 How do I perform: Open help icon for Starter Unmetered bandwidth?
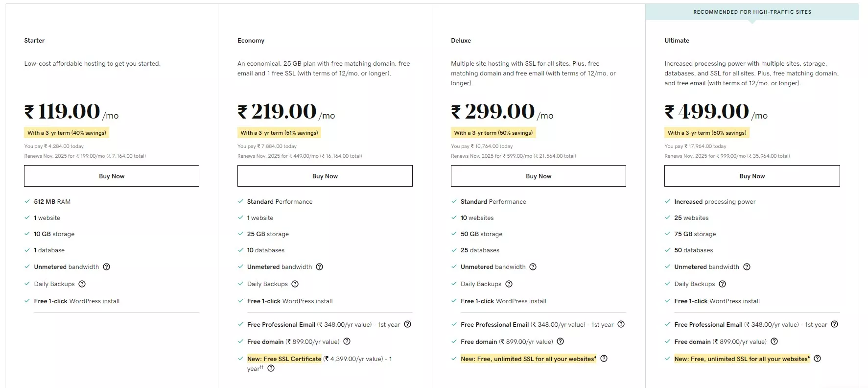(x=107, y=267)
